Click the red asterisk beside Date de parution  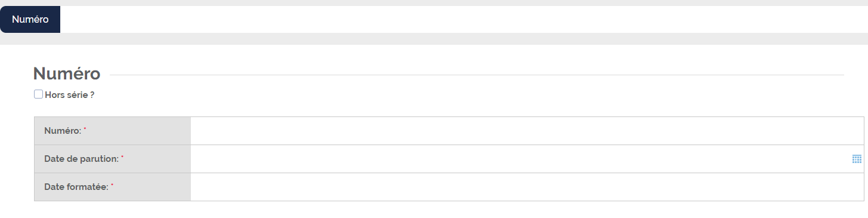(x=122, y=156)
